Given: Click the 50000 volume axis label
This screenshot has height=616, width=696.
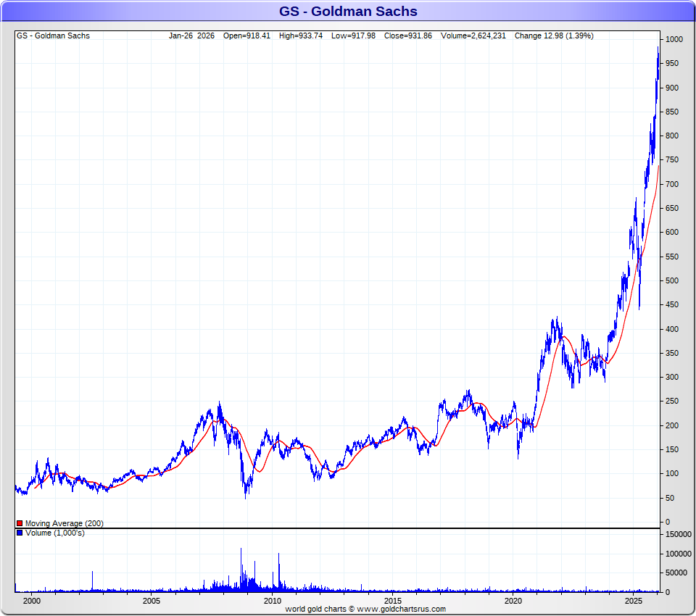Looking at the screenshot, I should point(676,573).
